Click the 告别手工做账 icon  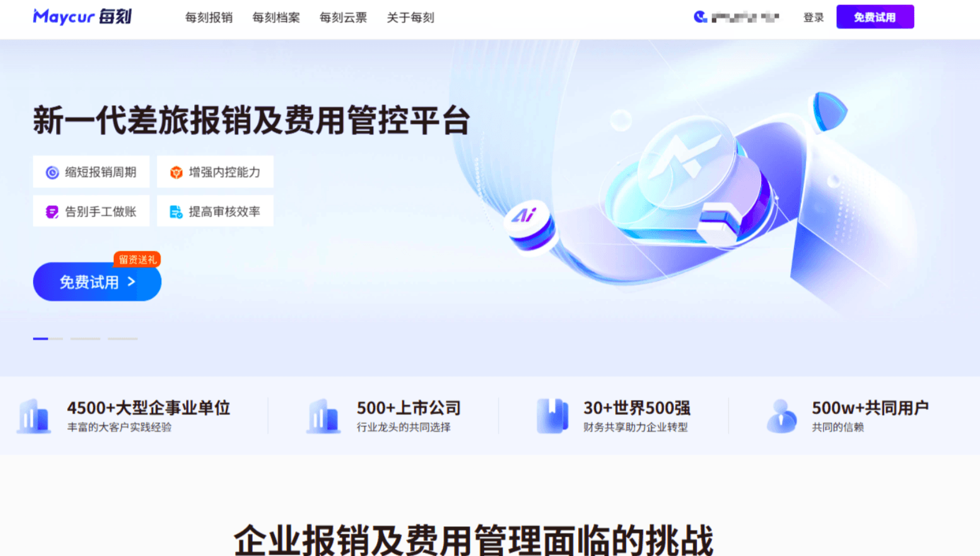[52, 211]
